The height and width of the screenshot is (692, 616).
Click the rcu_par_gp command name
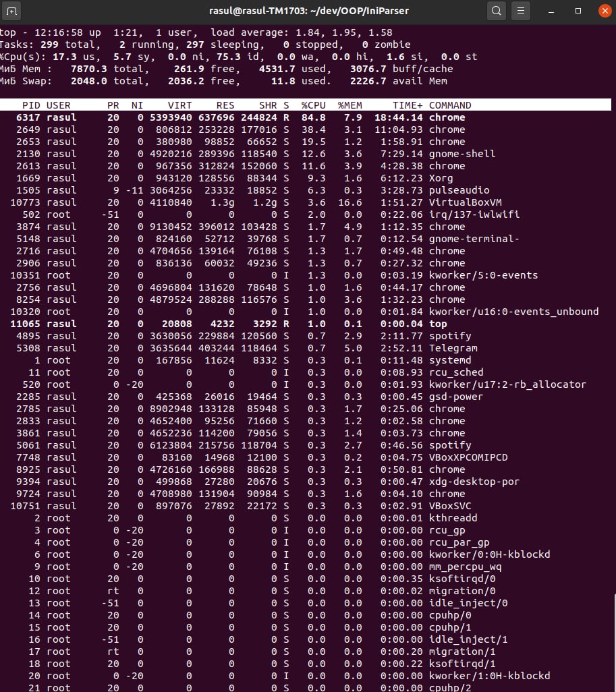(459, 542)
